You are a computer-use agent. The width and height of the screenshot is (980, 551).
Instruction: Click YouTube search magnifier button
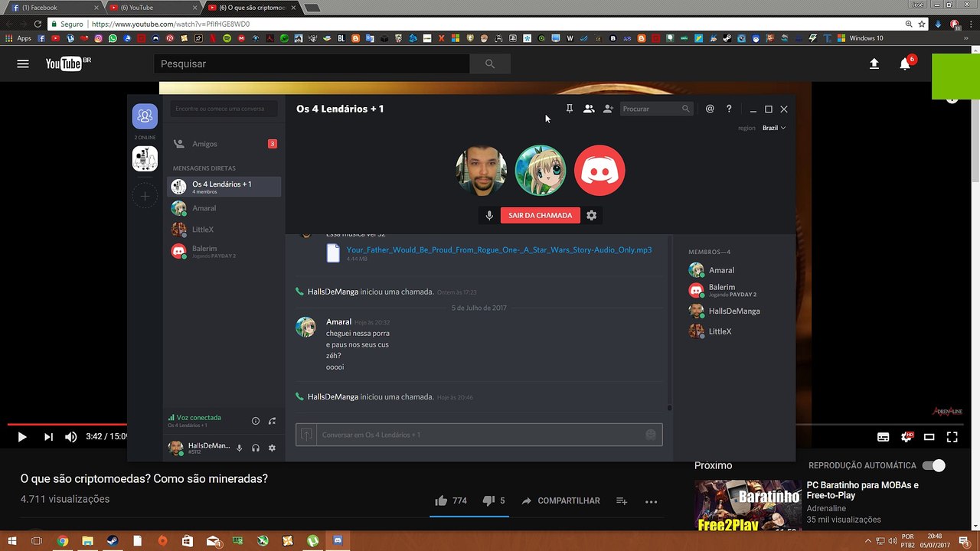click(490, 64)
